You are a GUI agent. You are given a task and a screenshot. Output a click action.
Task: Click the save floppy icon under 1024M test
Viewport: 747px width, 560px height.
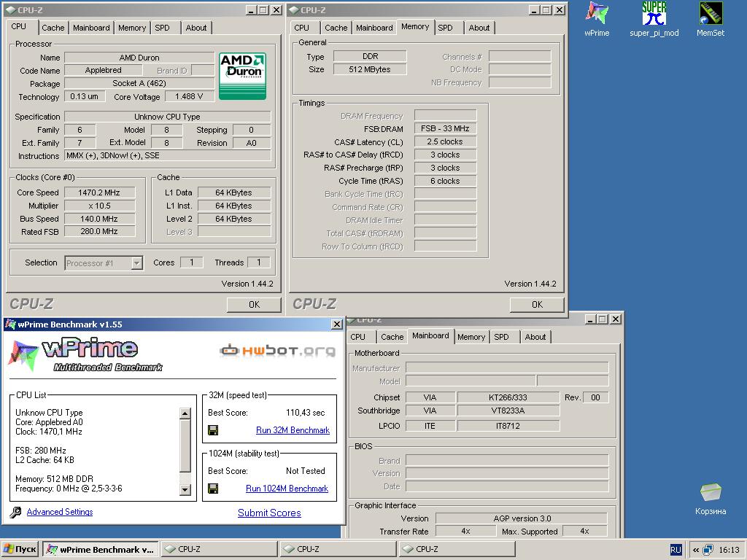214,489
